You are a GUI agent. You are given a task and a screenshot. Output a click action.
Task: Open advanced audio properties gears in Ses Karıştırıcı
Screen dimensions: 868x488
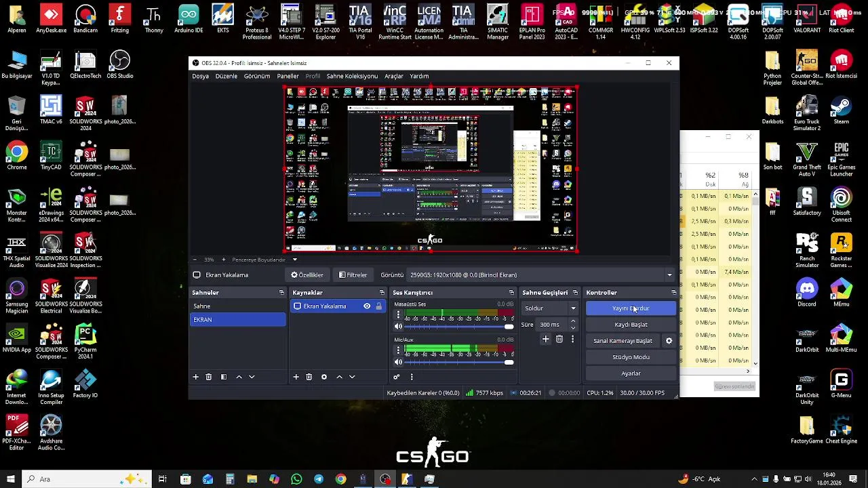(397, 377)
